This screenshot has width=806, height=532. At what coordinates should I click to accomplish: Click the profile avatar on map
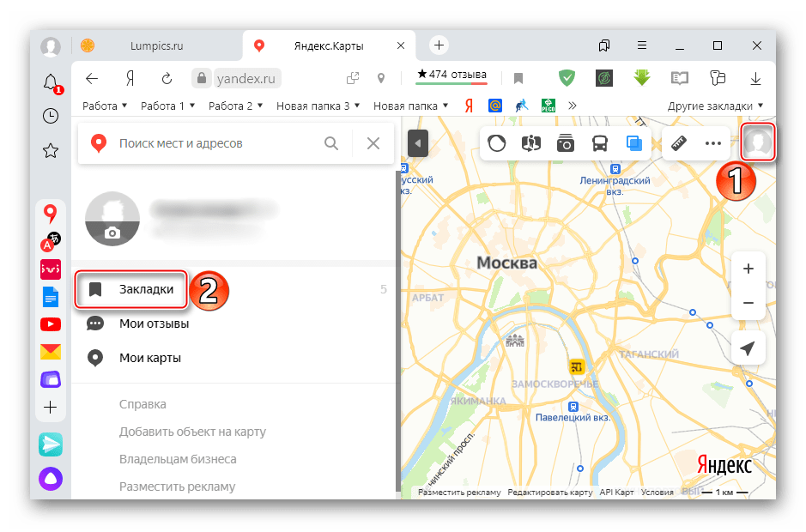point(758,142)
